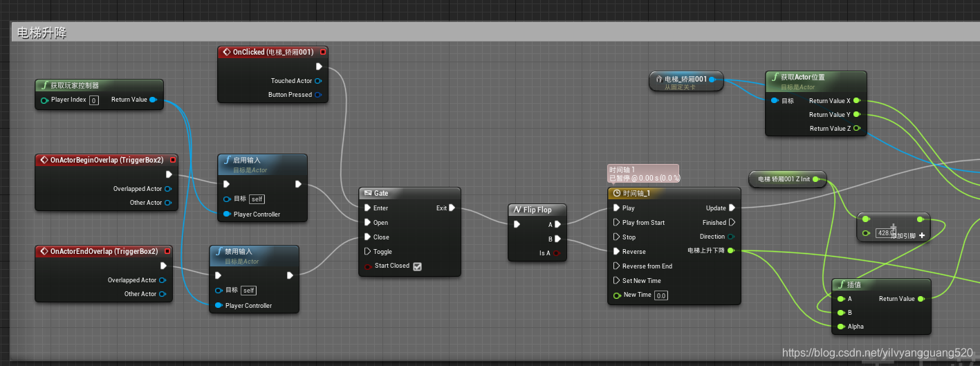Click the 电梯_轿厢001 variable output pin
This screenshot has height=366, width=980.
tap(712, 80)
